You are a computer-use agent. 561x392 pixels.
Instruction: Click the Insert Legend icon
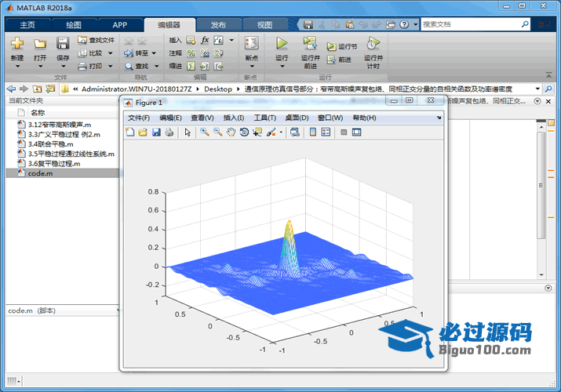pyautogui.click(x=326, y=132)
